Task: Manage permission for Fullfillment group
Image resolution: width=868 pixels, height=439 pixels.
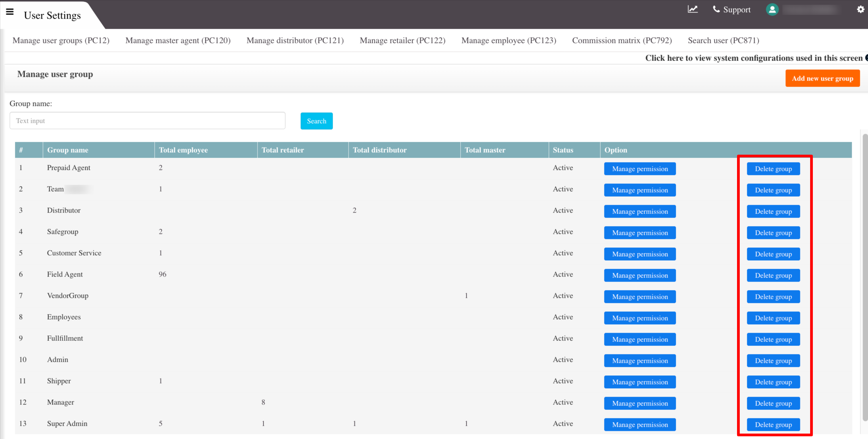Action: pos(640,339)
